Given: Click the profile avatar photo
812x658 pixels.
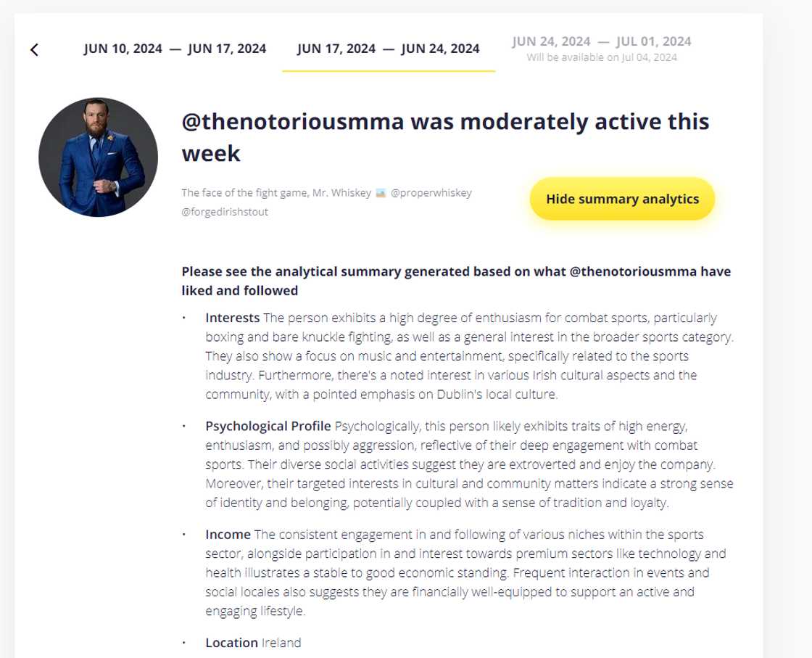Looking at the screenshot, I should pyautogui.click(x=98, y=157).
